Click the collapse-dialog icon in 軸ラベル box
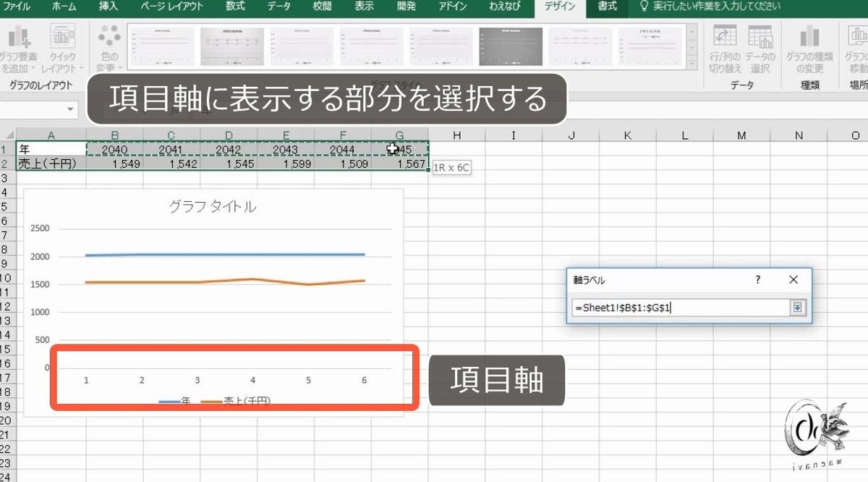This screenshot has height=482, width=868. click(796, 308)
